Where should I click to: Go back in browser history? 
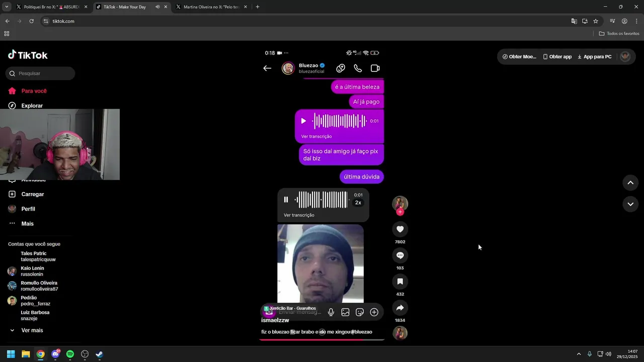[7, 21]
